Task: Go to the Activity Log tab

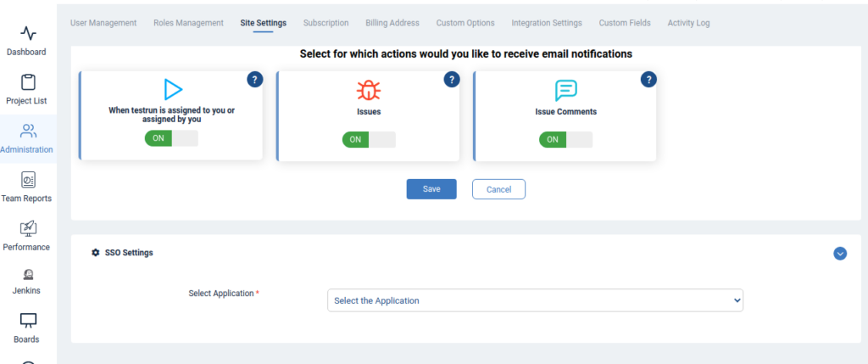Action: pyautogui.click(x=688, y=23)
